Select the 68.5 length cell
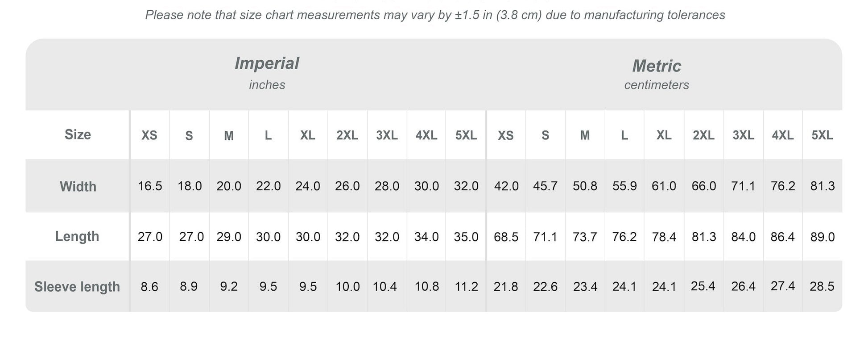 [506, 237]
